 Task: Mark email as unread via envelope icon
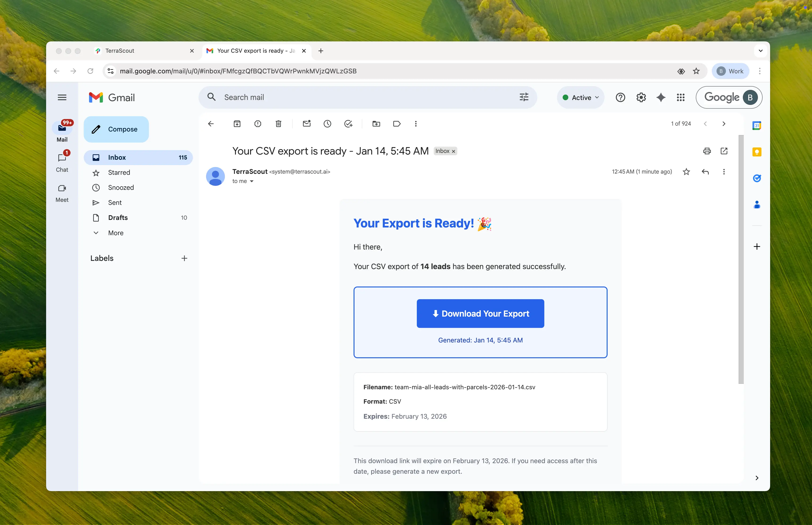[x=306, y=124]
